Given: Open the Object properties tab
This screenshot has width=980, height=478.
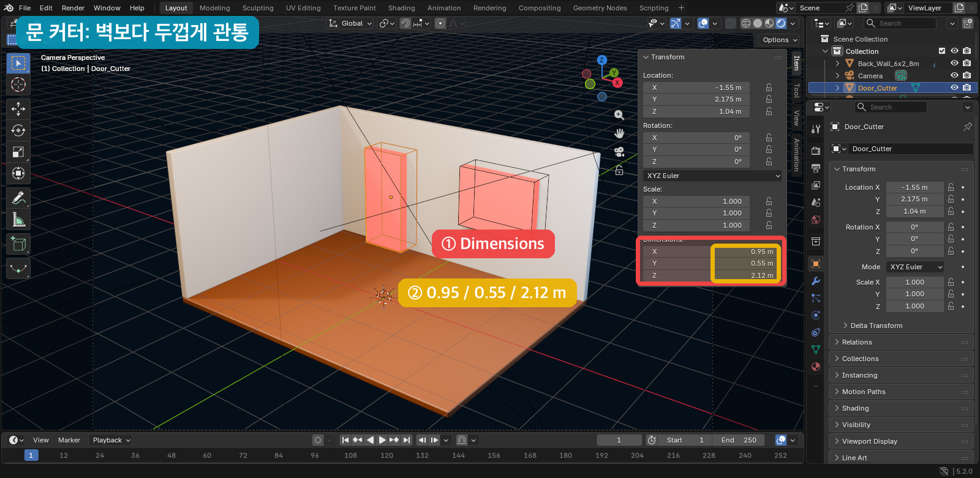Looking at the screenshot, I should pyautogui.click(x=816, y=264).
